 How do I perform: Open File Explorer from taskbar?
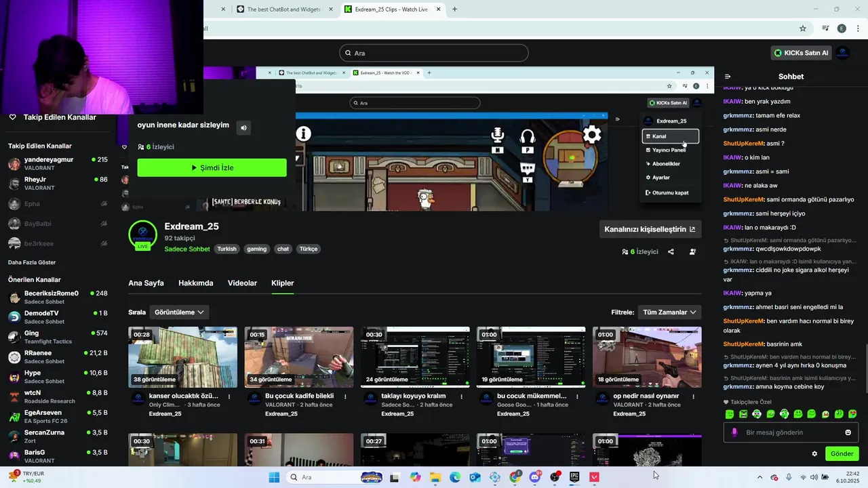pos(435,477)
